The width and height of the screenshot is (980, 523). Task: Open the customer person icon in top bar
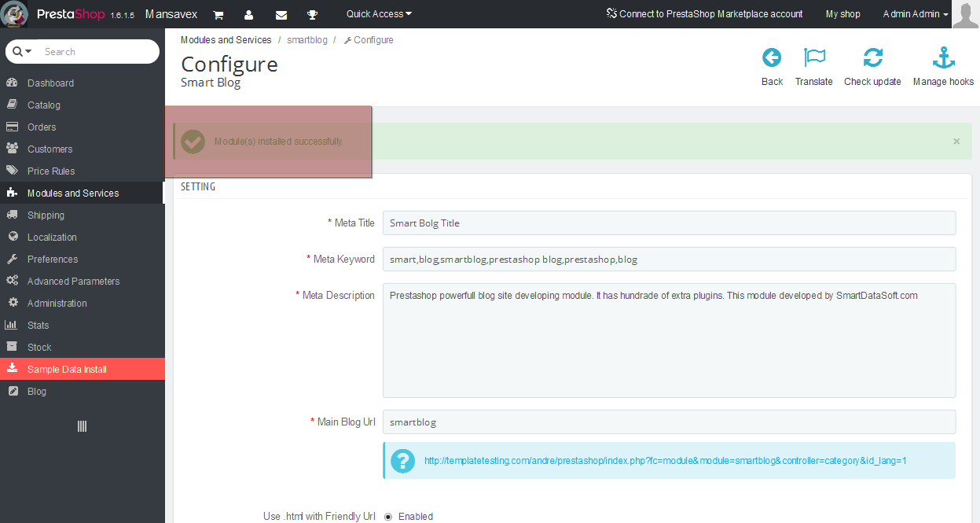[249, 14]
